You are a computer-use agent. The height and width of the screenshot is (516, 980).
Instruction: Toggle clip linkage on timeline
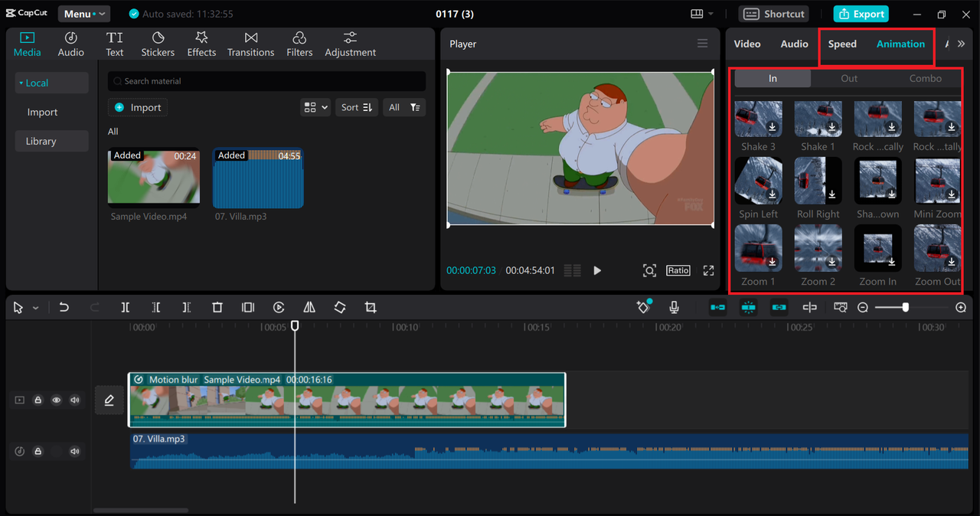coord(779,307)
